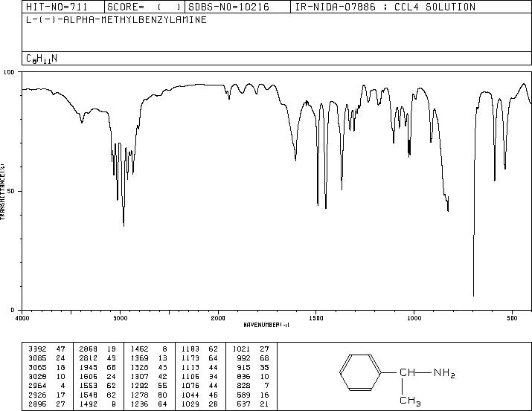Click the CH carbon in structure diagram

pyautogui.click(x=408, y=372)
